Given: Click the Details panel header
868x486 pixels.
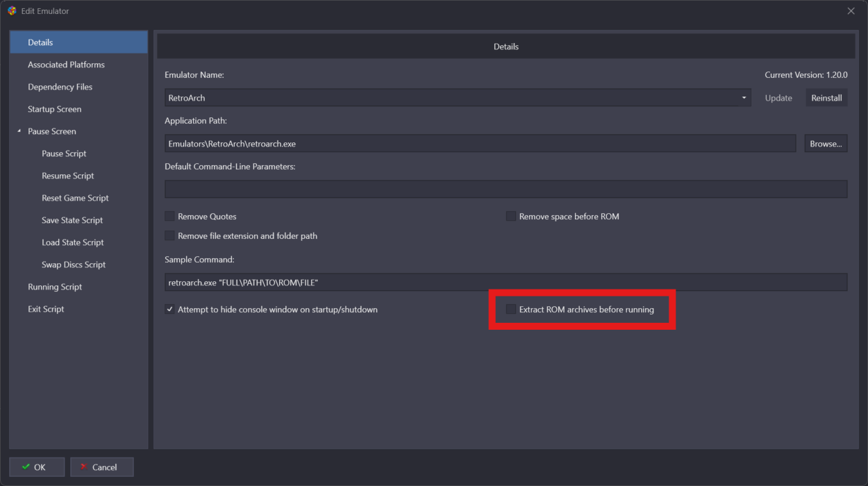Looking at the screenshot, I should (506, 47).
